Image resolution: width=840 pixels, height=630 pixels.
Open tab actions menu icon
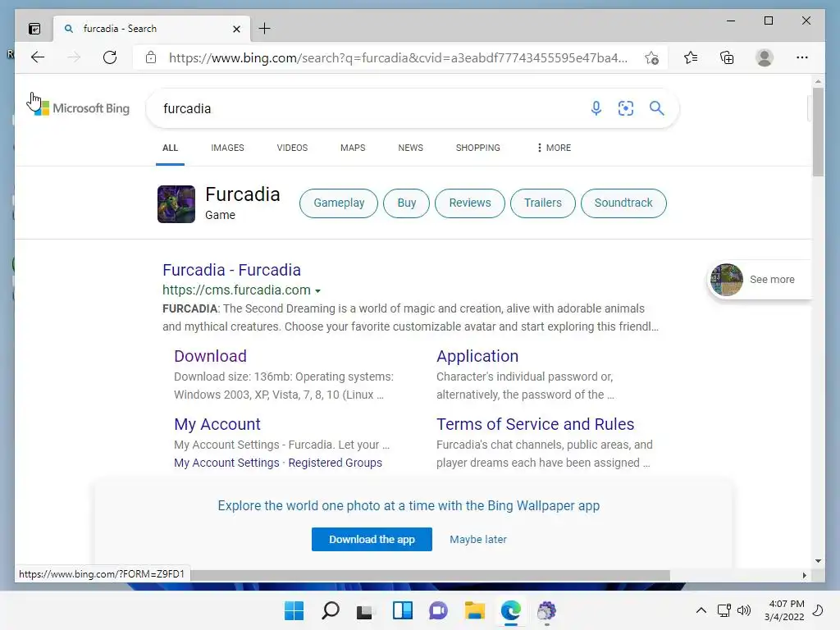coord(34,29)
